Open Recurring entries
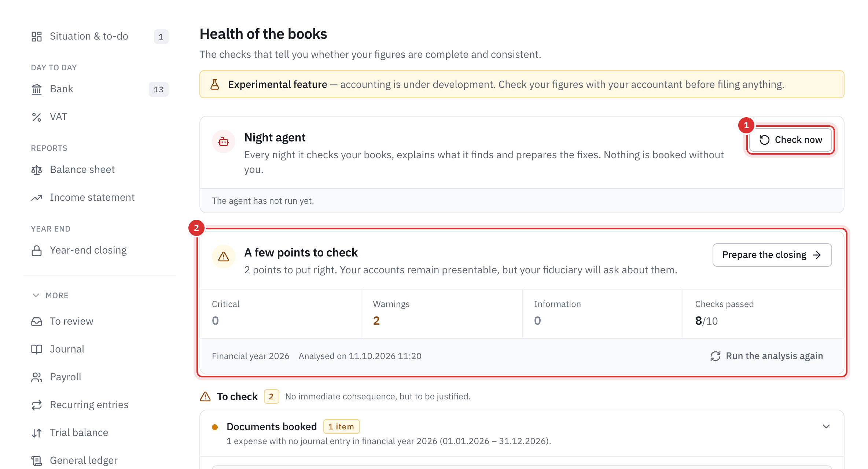The height and width of the screenshot is (469, 868). tap(100, 405)
